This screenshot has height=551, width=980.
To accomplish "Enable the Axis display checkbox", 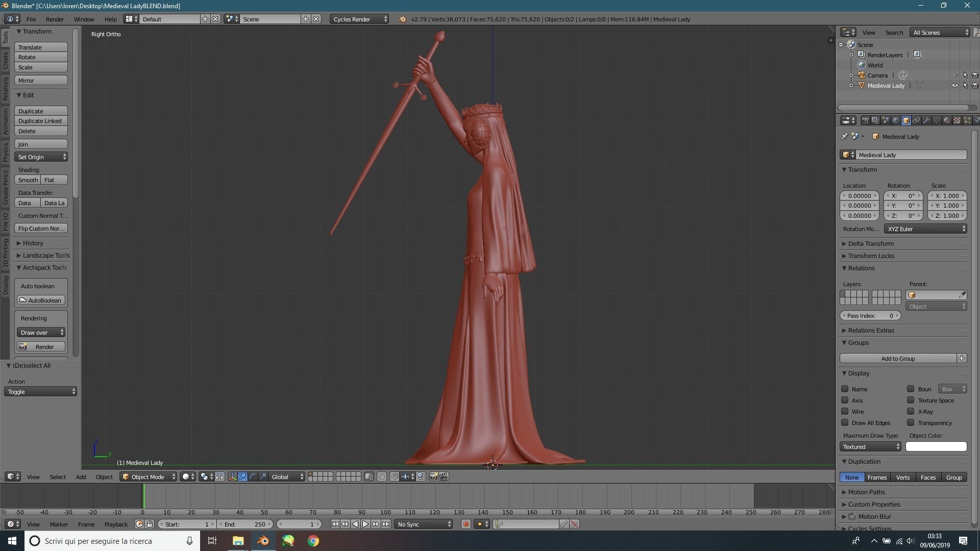I will (x=845, y=400).
